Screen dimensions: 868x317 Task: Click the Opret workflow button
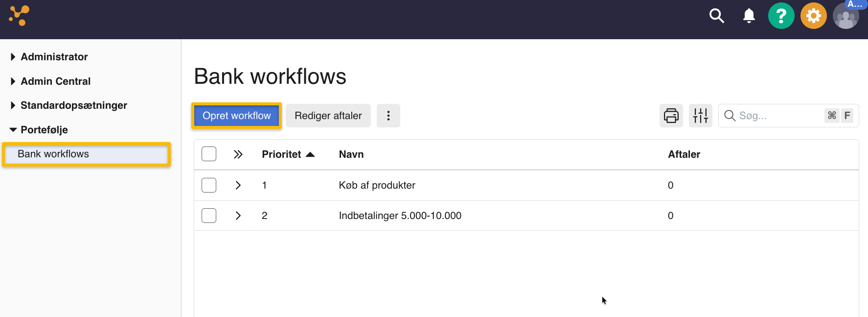(x=236, y=116)
